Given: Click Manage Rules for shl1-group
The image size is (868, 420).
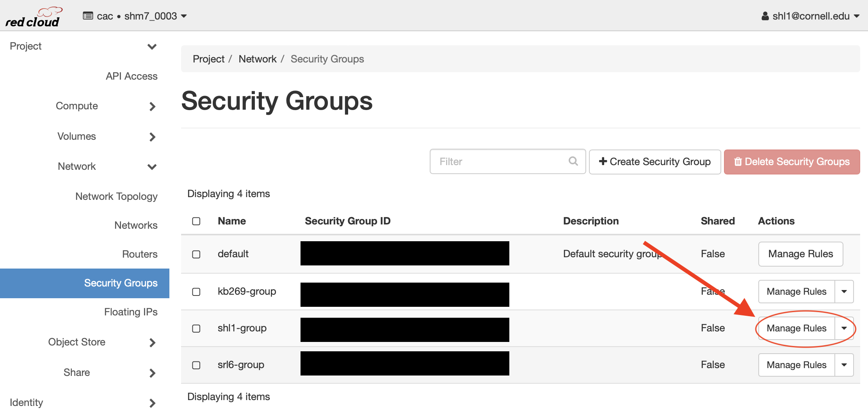Looking at the screenshot, I should click(x=797, y=328).
